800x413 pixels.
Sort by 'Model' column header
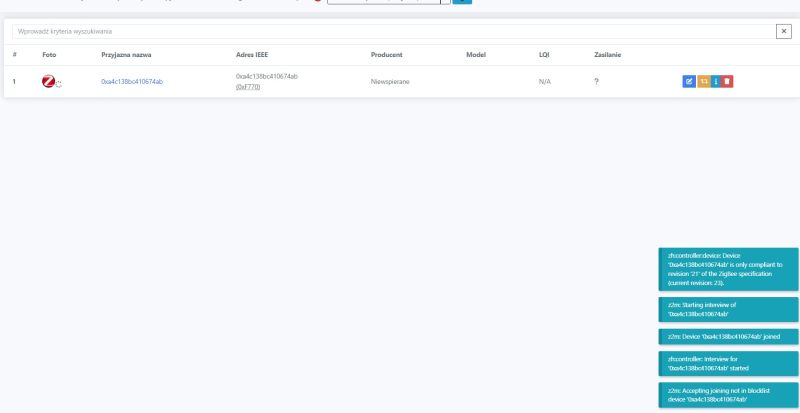pyautogui.click(x=476, y=55)
